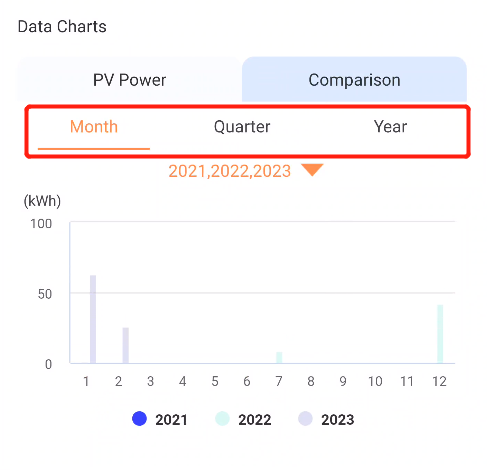Click the January 2023 bar
Viewport: 487px width, 470px height.
[x=93, y=319]
